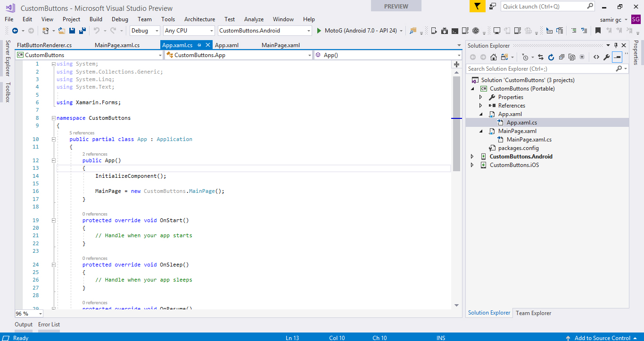644x341 pixels.
Task: Open the Error List panel
Action: pyautogui.click(x=49, y=324)
